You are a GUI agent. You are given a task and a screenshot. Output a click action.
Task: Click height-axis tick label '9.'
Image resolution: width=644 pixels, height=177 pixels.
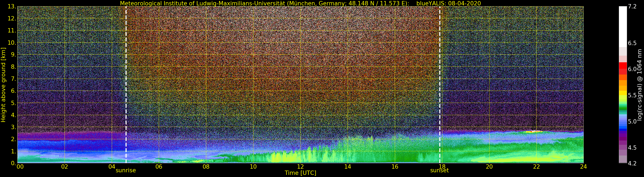(x=14, y=55)
